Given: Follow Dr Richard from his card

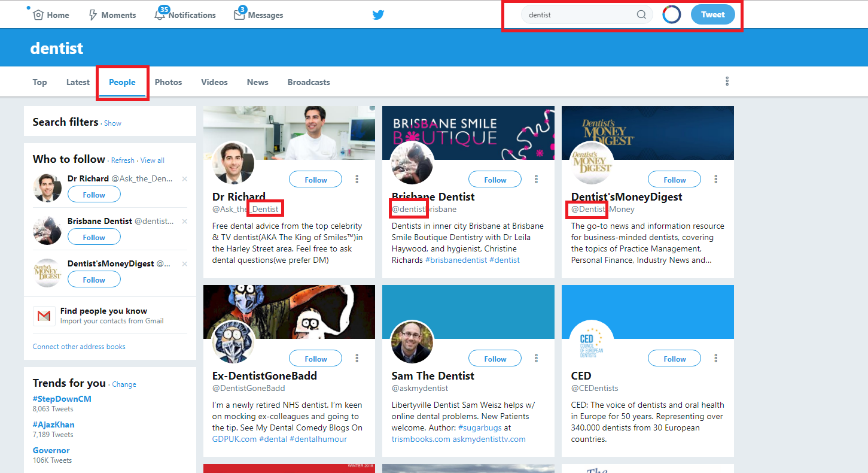Looking at the screenshot, I should pos(316,180).
